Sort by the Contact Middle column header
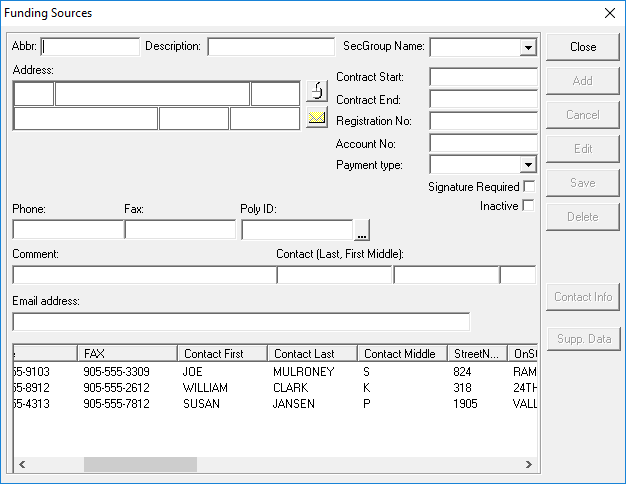This screenshot has height=484, width=626. [402, 354]
